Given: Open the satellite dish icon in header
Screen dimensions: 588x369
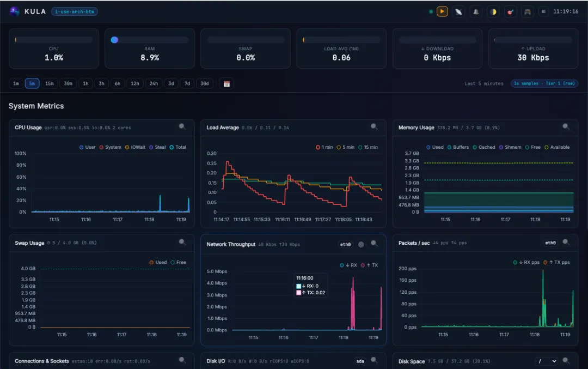Looking at the screenshot, I should tap(458, 11).
